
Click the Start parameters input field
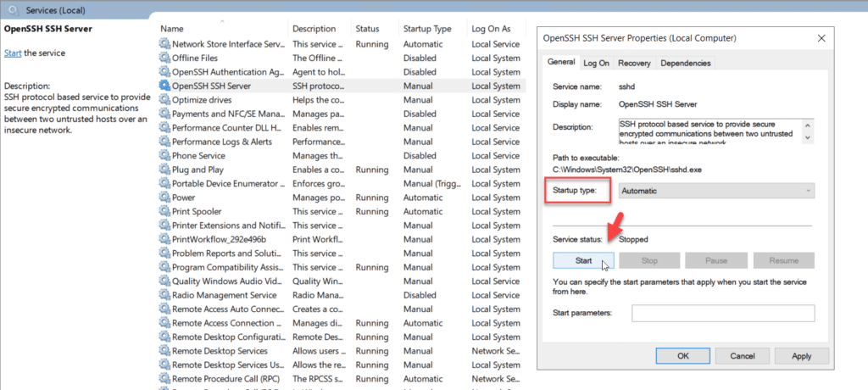click(723, 313)
